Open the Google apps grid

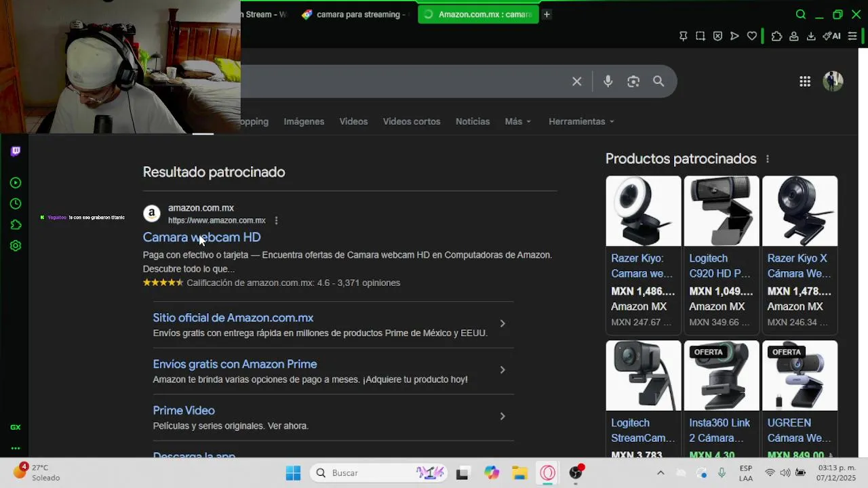click(x=805, y=81)
